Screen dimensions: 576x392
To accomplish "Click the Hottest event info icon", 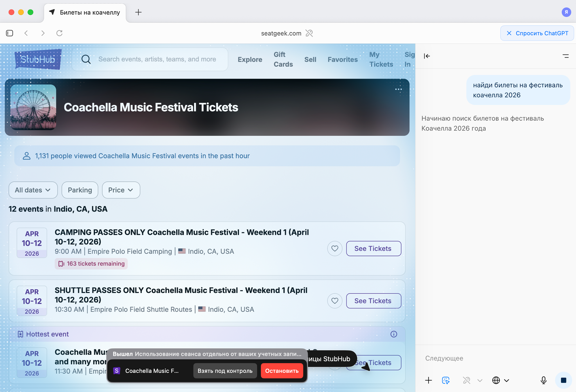I will tap(393, 334).
